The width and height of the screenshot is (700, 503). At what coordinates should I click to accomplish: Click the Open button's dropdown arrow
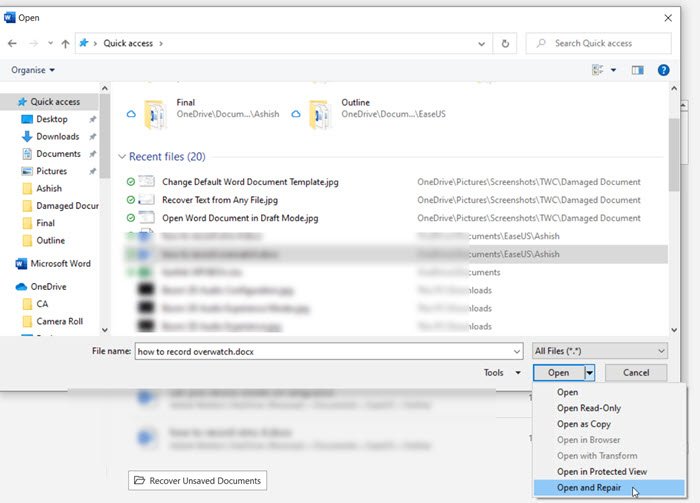[x=590, y=373]
